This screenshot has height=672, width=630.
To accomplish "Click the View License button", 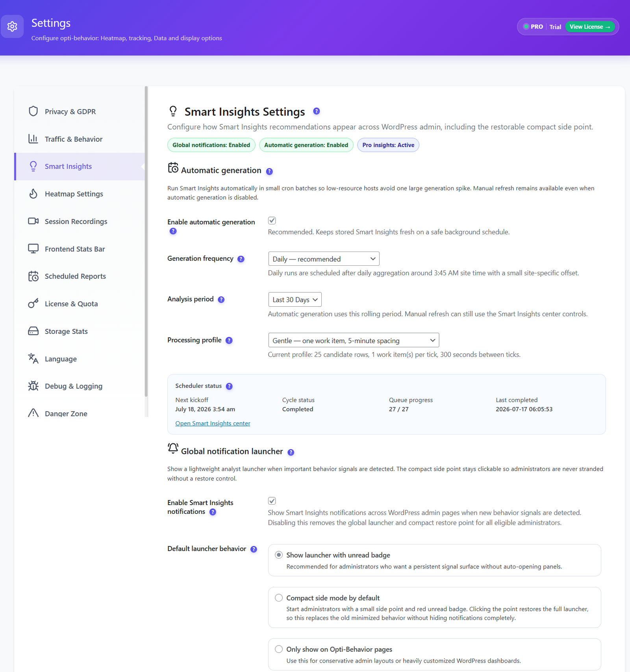I will tap(590, 27).
